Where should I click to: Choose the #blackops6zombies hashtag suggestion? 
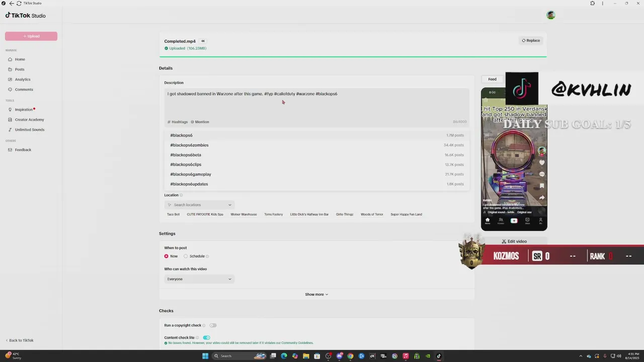point(317,145)
